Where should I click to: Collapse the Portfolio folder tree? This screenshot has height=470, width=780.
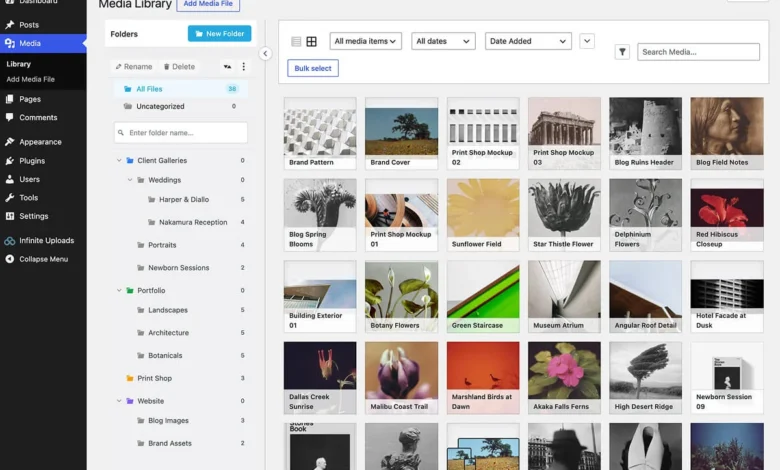(119, 290)
